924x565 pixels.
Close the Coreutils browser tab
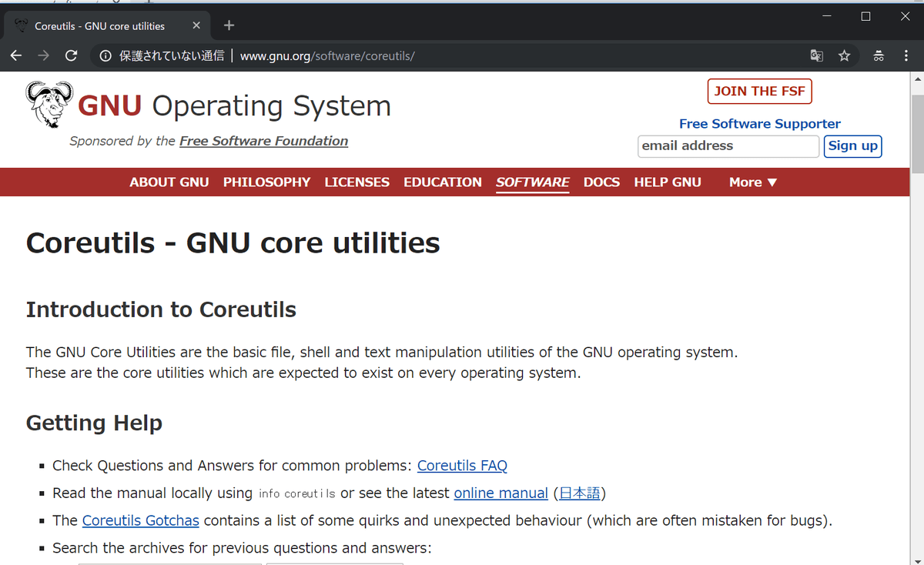click(x=196, y=25)
